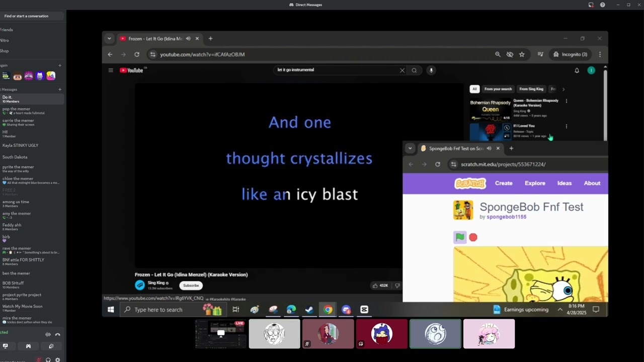Open the YouTube hamburger guide menu

pos(111,70)
